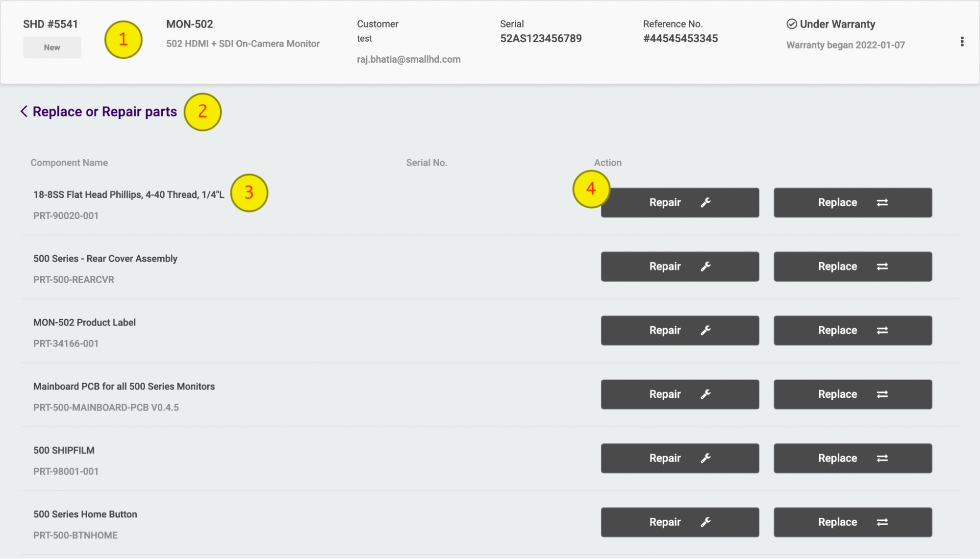The height and width of the screenshot is (559, 980).
Task: Click the Component Name column header
Action: [69, 163]
